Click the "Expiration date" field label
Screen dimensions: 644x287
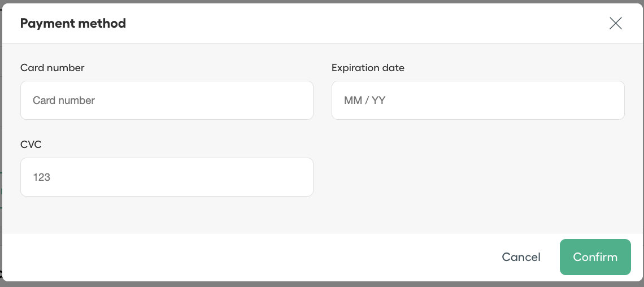pyautogui.click(x=368, y=68)
